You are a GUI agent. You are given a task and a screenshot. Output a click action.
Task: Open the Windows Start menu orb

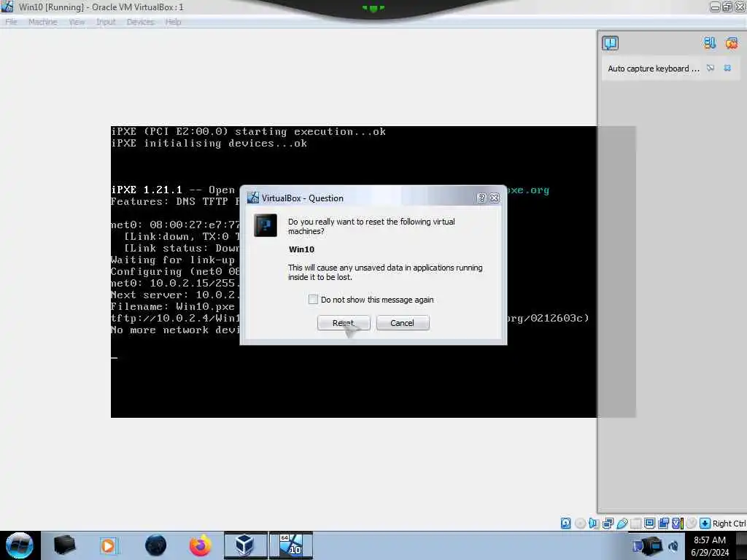(19, 545)
